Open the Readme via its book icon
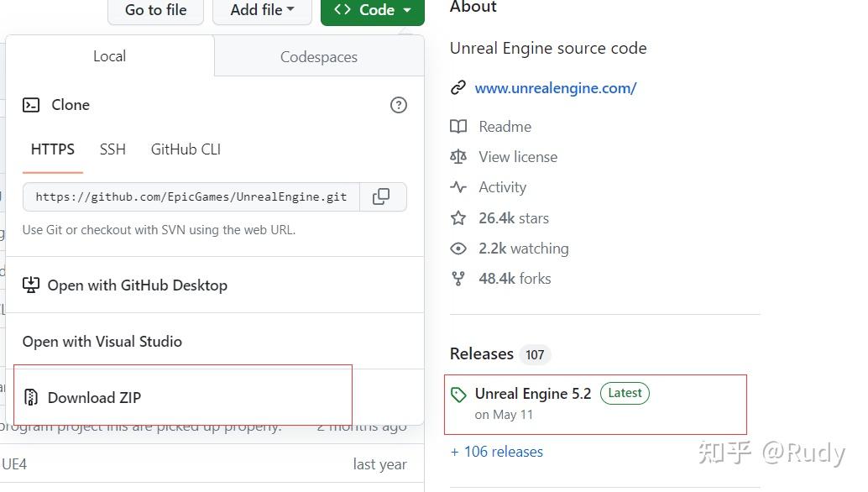868x492 pixels. point(458,126)
